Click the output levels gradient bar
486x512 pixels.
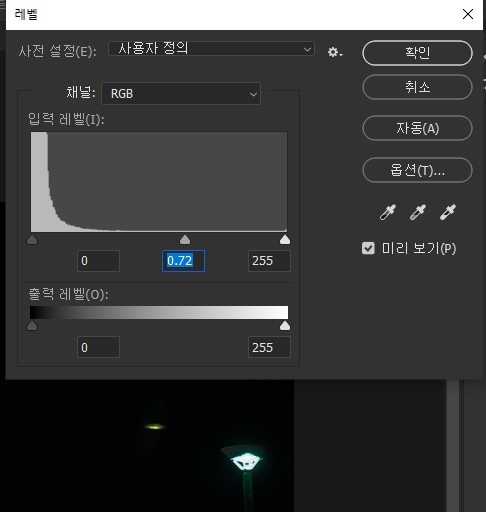[159, 312]
